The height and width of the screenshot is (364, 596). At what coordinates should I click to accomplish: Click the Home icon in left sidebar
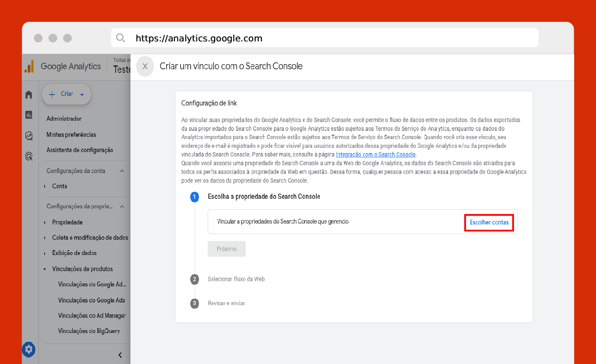(x=29, y=95)
